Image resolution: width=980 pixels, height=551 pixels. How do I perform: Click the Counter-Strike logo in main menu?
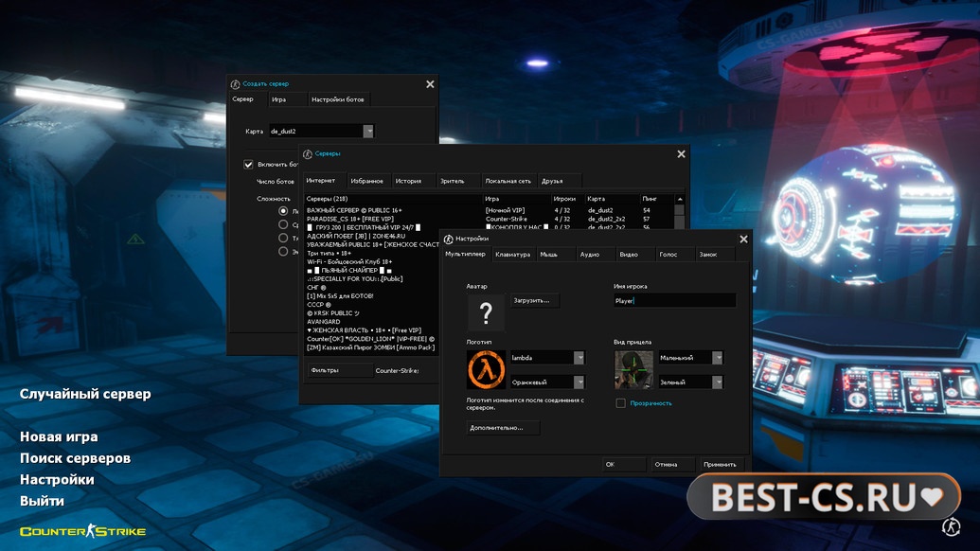[82, 531]
